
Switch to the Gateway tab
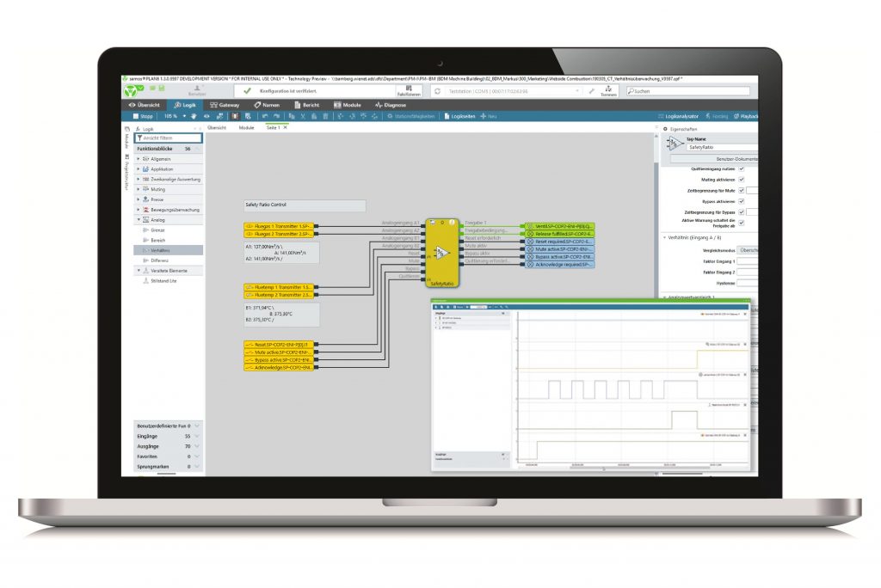pyautogui.click(x=224, y=105)
